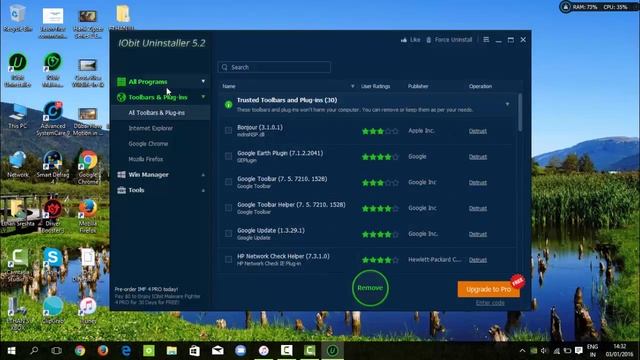The height and width of the screenshot is (360, 640).
Task: Open Internet Explorer plug-ins list
Action: tap(151, 128)
